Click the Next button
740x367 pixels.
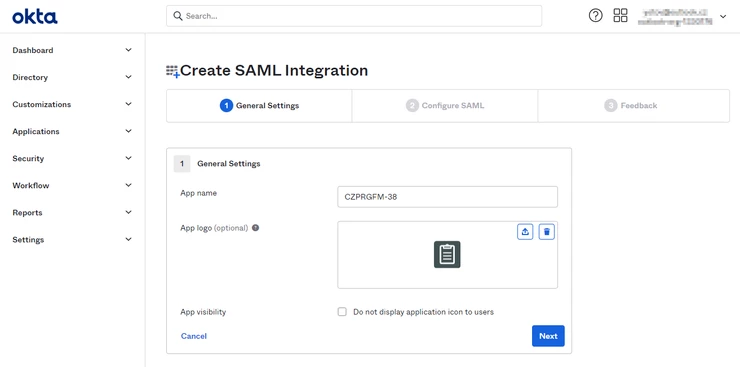point(548,336)
